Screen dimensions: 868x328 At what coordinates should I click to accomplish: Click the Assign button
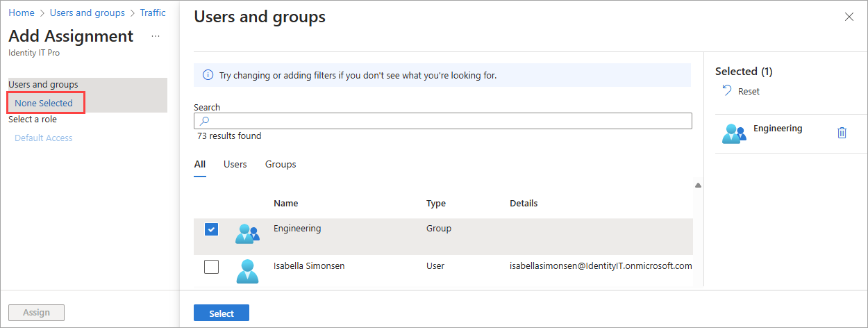point(36,313)
